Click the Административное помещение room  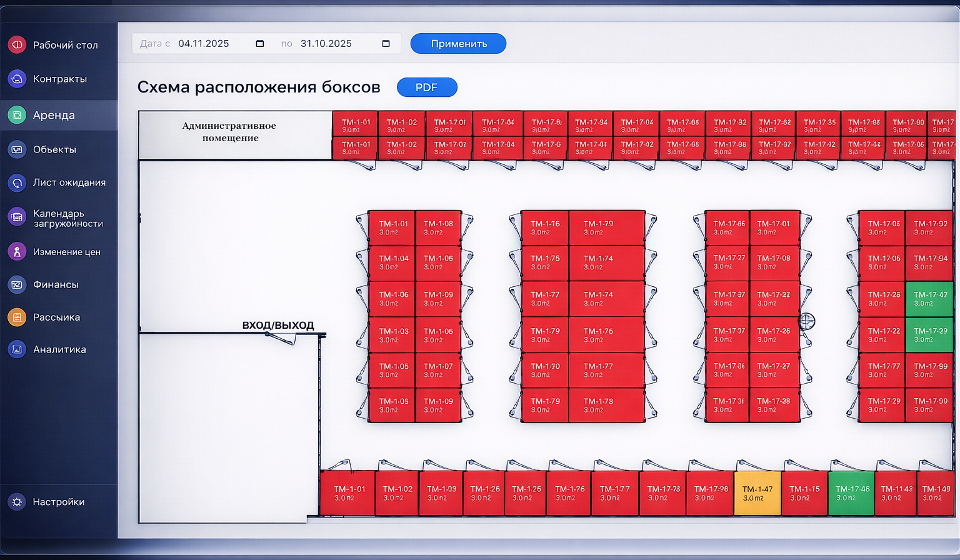[x=235, y=135]
